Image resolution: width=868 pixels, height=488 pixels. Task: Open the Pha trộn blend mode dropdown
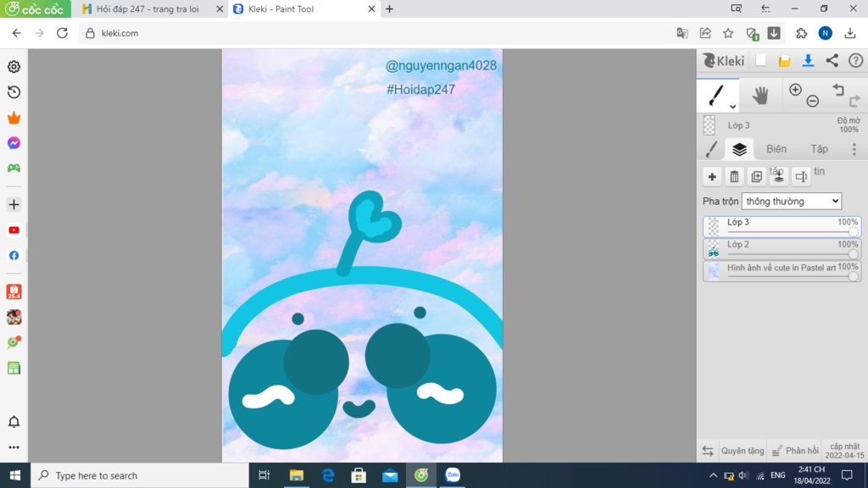792,202
